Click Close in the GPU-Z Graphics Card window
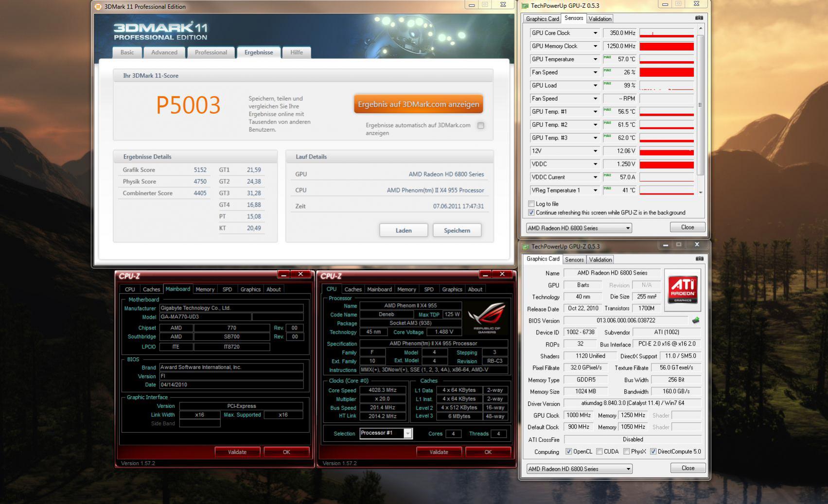 click(x=688, y=468)
